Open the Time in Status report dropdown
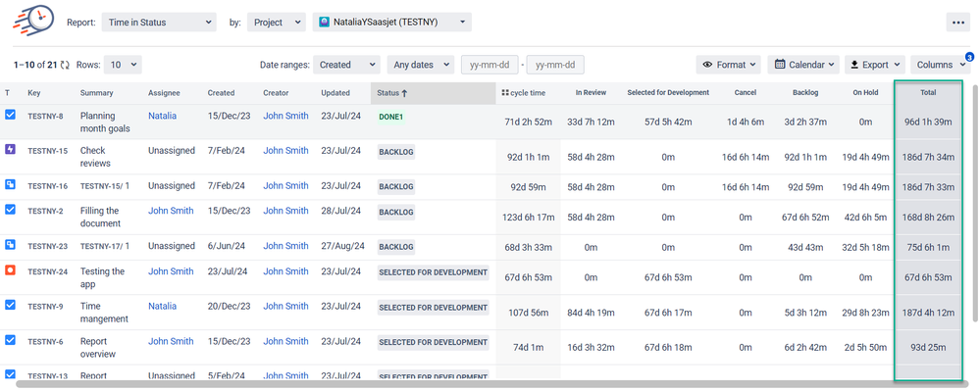This screenshot has height=391, width=980. 159,22
